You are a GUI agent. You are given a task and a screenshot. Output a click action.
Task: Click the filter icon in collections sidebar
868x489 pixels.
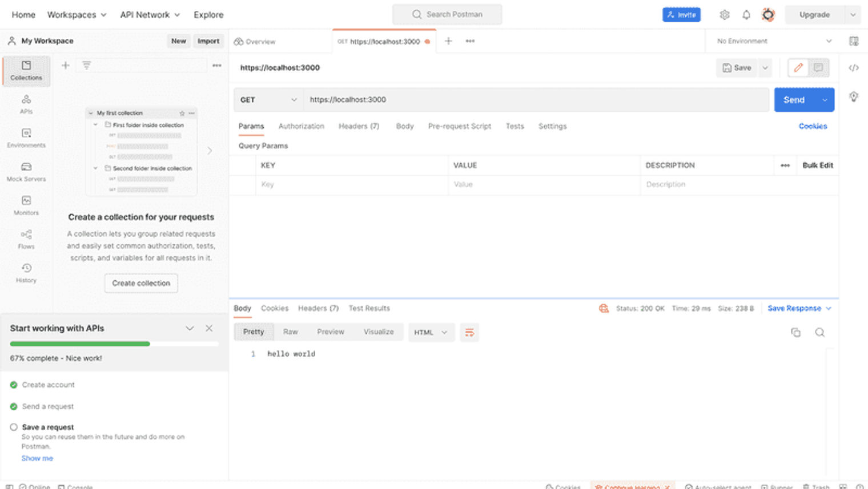[86, 66]
